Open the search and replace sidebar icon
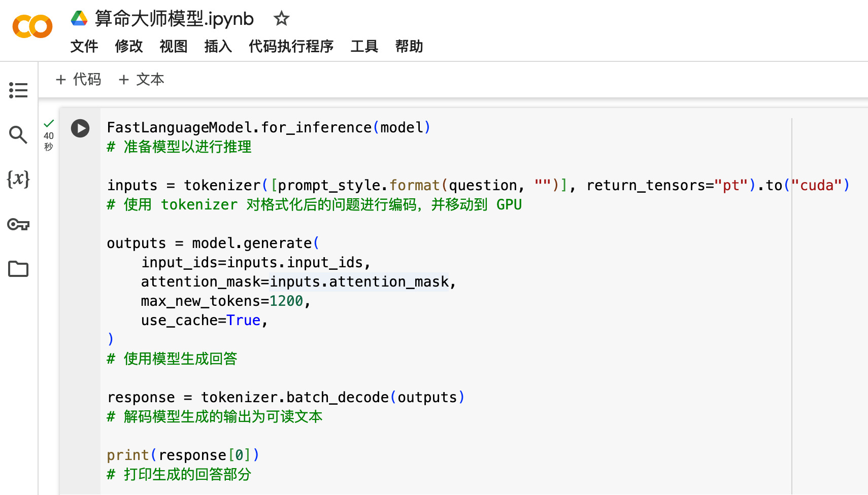Image resolution: width=868 pixels, height=495 pixels. tap(18, 135)
